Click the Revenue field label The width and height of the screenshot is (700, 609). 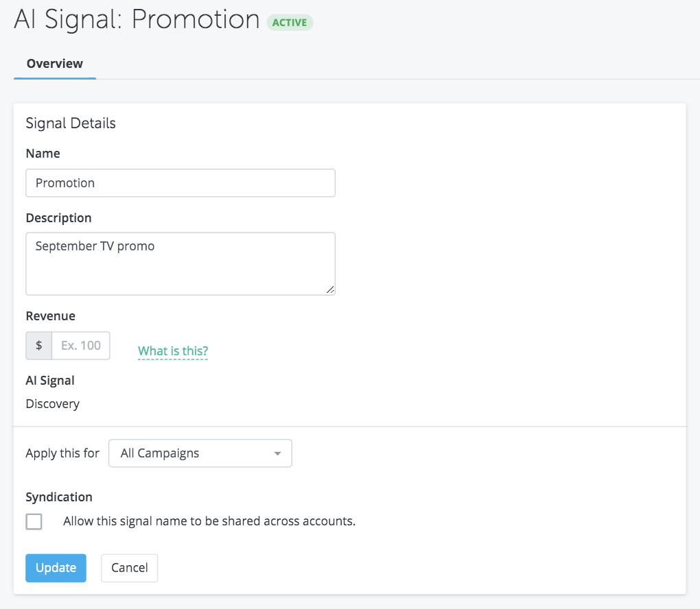[x=50, y=316]
